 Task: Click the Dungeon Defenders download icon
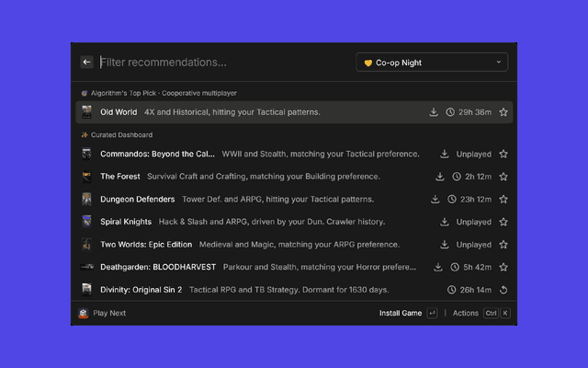[x=435, y=199]
